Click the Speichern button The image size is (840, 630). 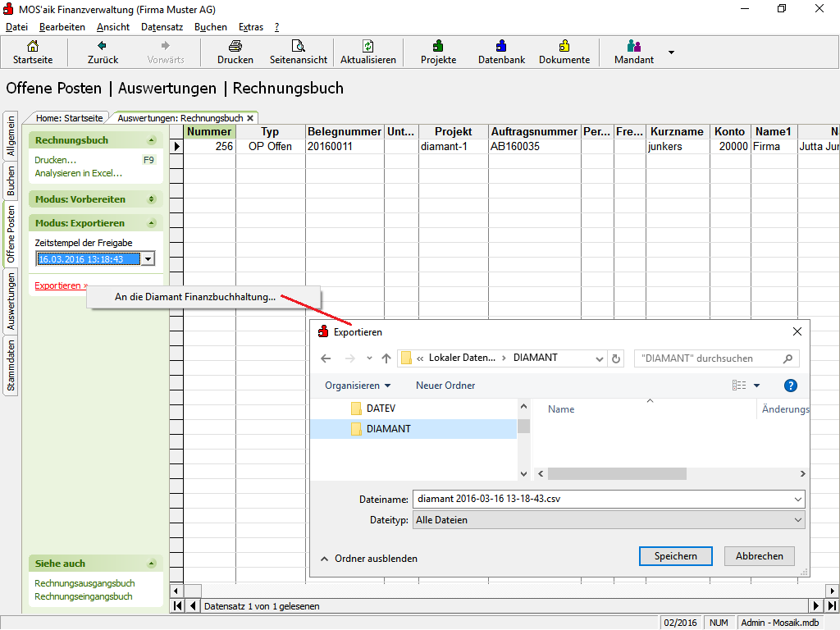tap(675, 556)
